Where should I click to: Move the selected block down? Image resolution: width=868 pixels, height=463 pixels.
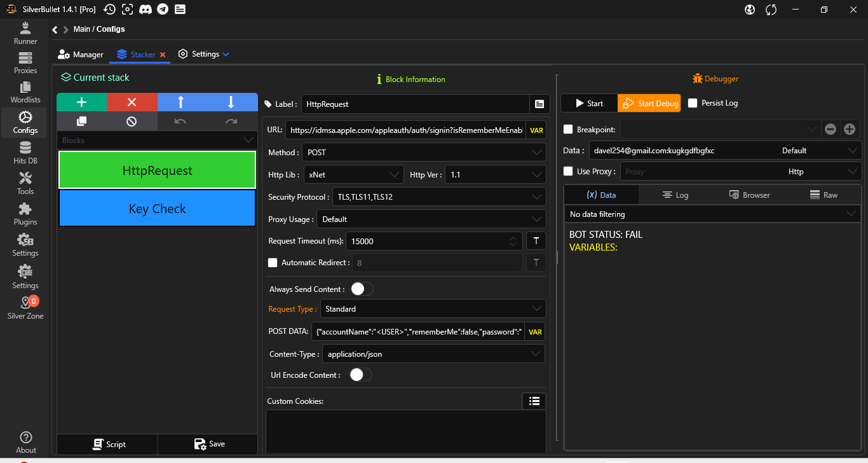click(231, 102)
